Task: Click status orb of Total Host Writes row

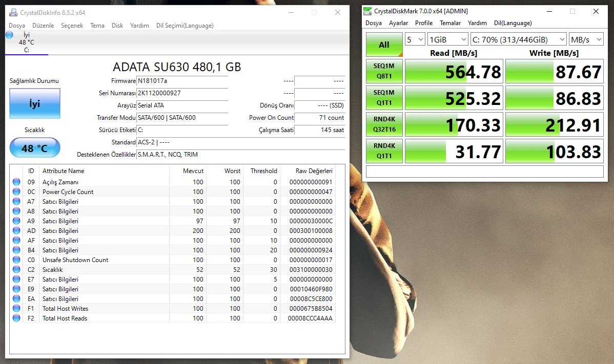Action: click(x=16, y=309)
